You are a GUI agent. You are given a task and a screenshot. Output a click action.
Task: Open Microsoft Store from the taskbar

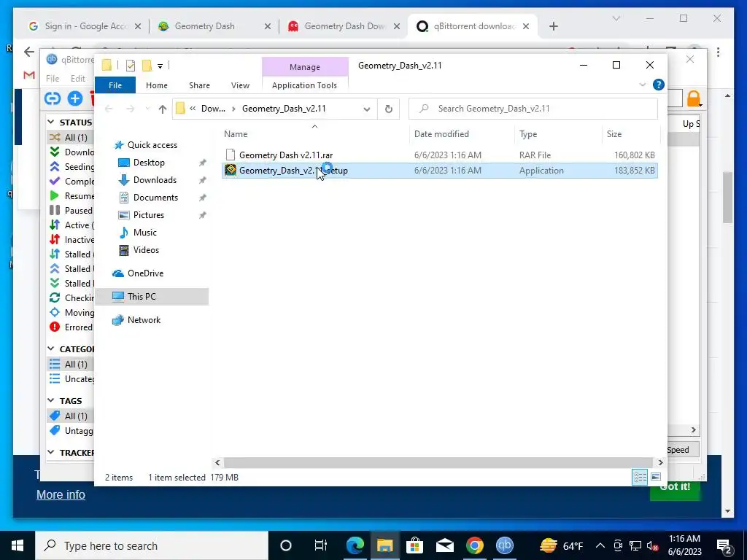click(414, 545)
